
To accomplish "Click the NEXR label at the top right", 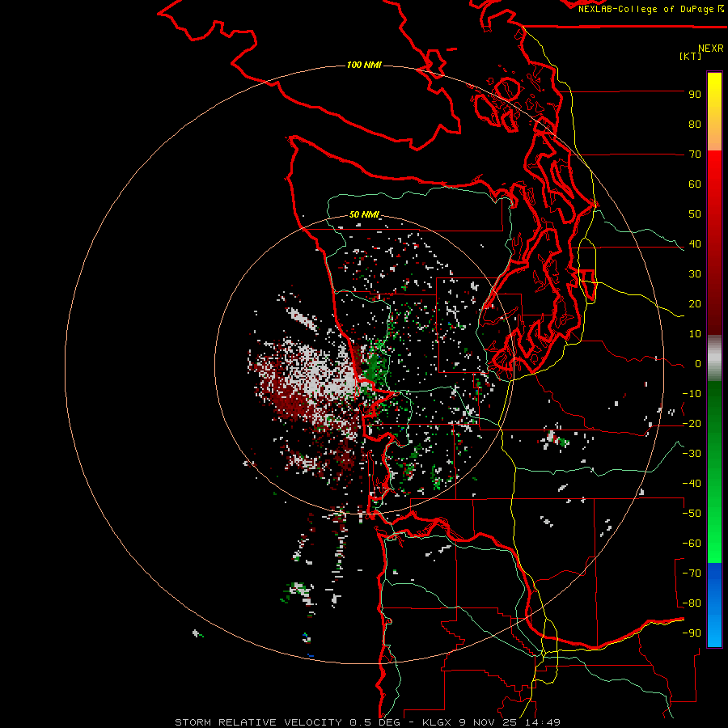I will click(711, 49).
